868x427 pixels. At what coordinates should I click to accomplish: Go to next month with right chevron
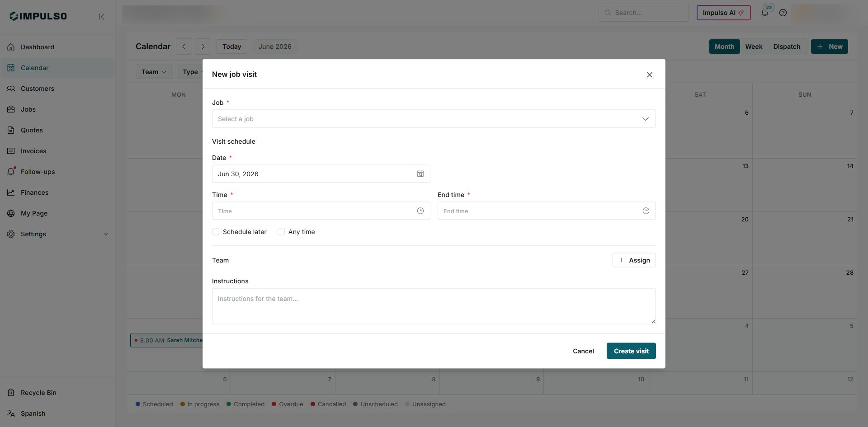coord(203,47)
